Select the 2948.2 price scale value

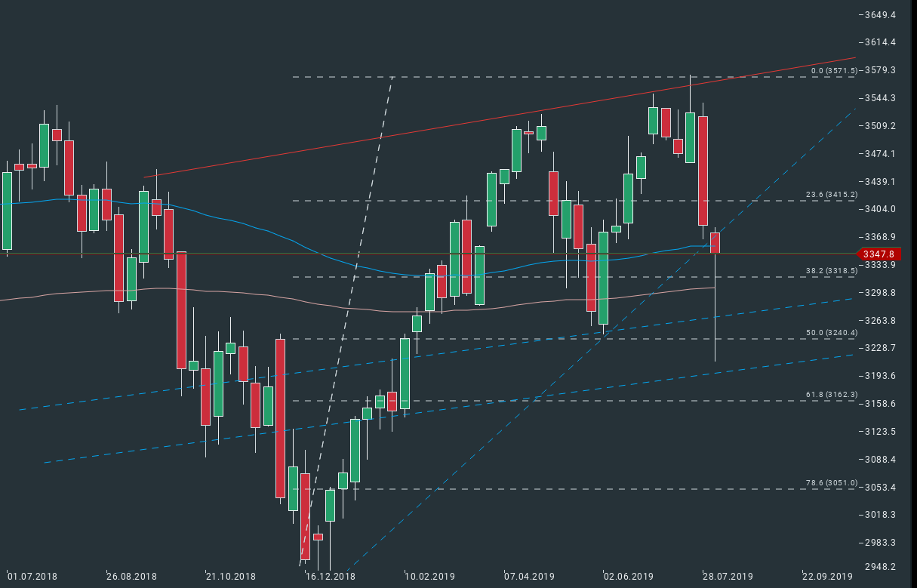coord(880,567)
